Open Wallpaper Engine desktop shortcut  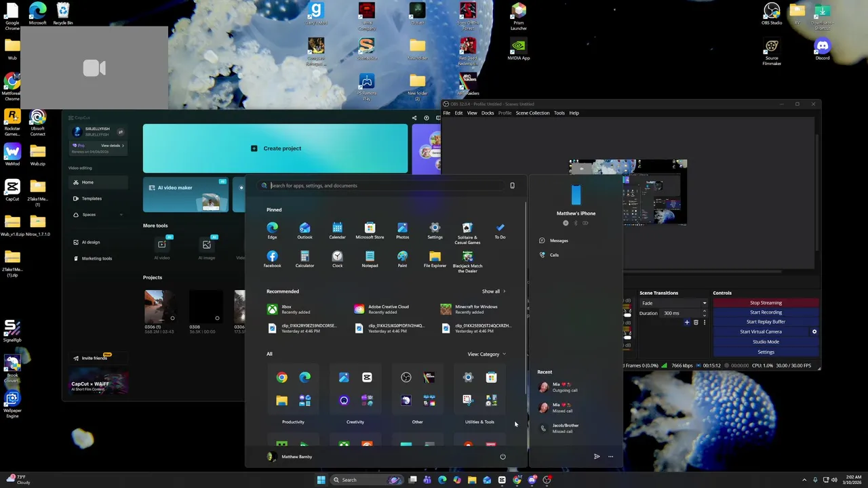(x=12, y=405)
